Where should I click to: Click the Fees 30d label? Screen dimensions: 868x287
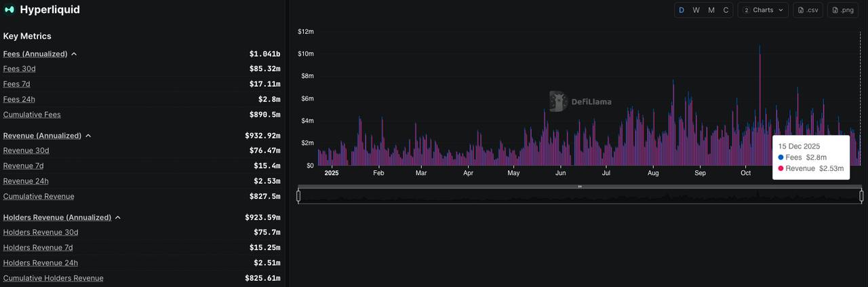click(x=20, y=69)
